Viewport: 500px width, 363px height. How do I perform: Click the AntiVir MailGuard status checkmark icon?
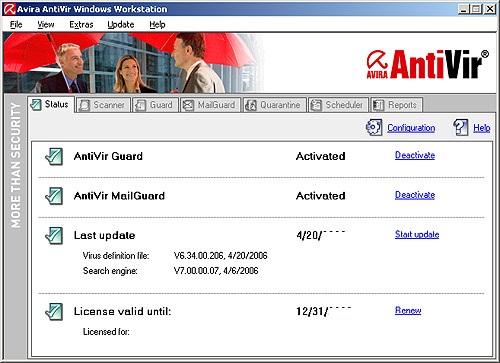point(54,196)
